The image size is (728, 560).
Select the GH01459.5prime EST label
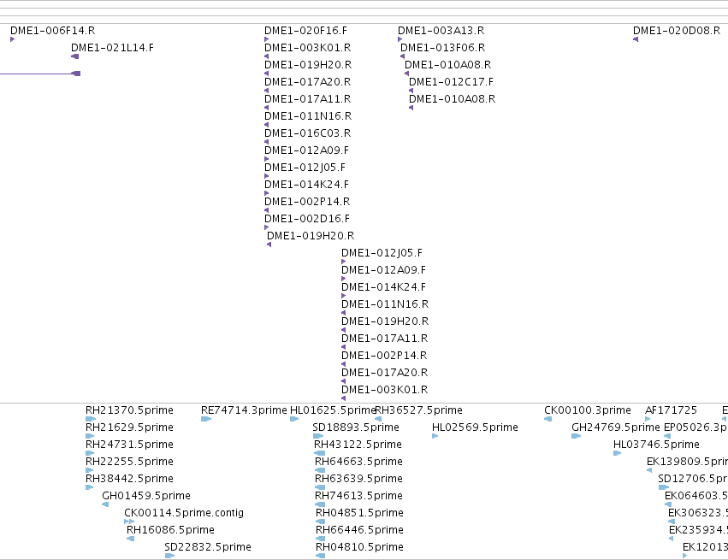[146, 496]
